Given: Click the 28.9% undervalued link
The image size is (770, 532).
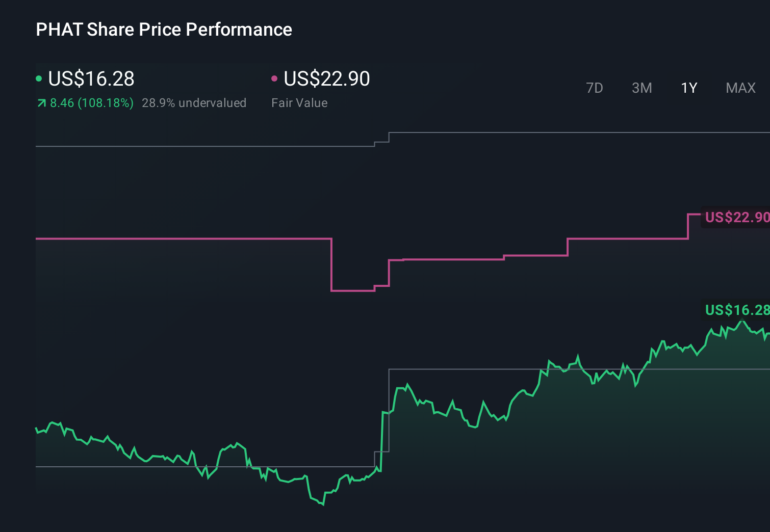Looking at the screenshot, I should [194, 102].
